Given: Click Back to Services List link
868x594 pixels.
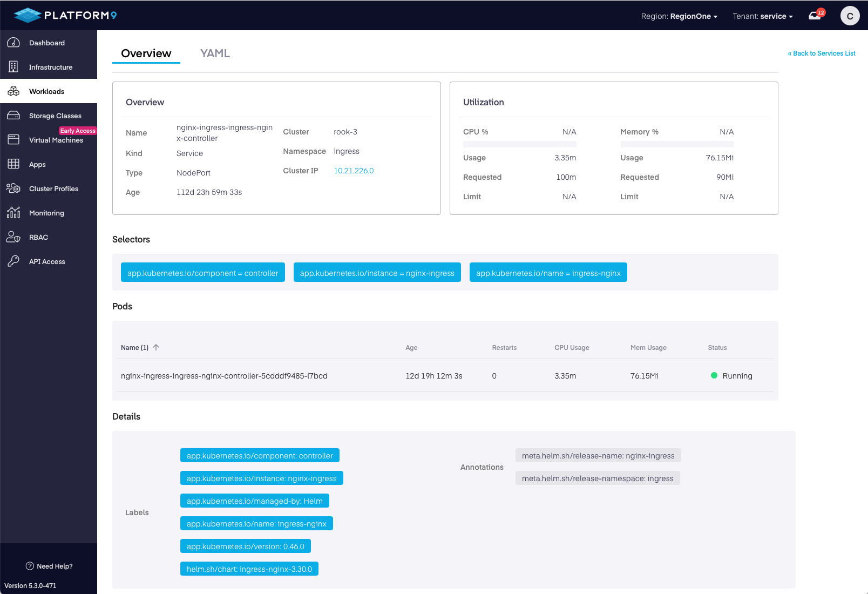Looking at the screenshot, I should pyautogui.click(x=822, y=53).
